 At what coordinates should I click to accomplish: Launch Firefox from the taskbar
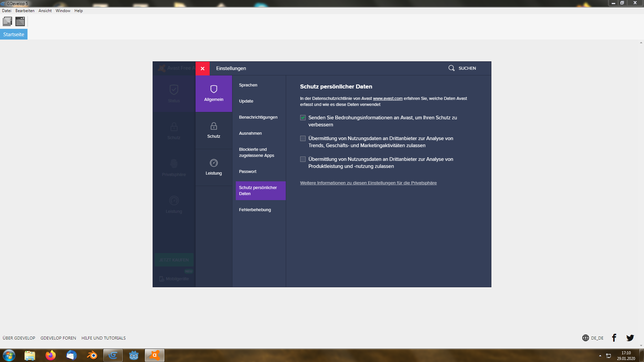tap(51, 355)
